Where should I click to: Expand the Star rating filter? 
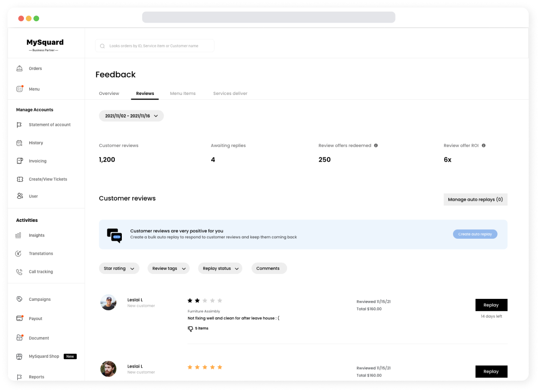pos(119,268)
